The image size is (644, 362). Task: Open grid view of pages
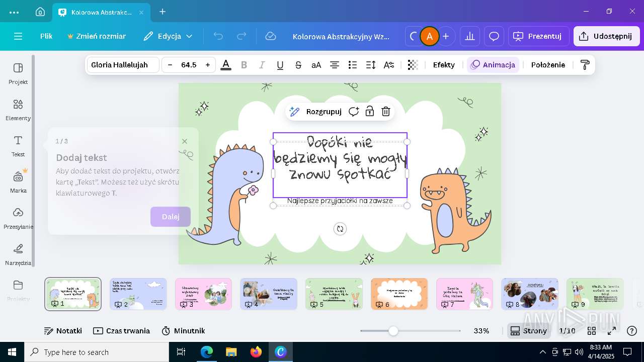point(592,331)
